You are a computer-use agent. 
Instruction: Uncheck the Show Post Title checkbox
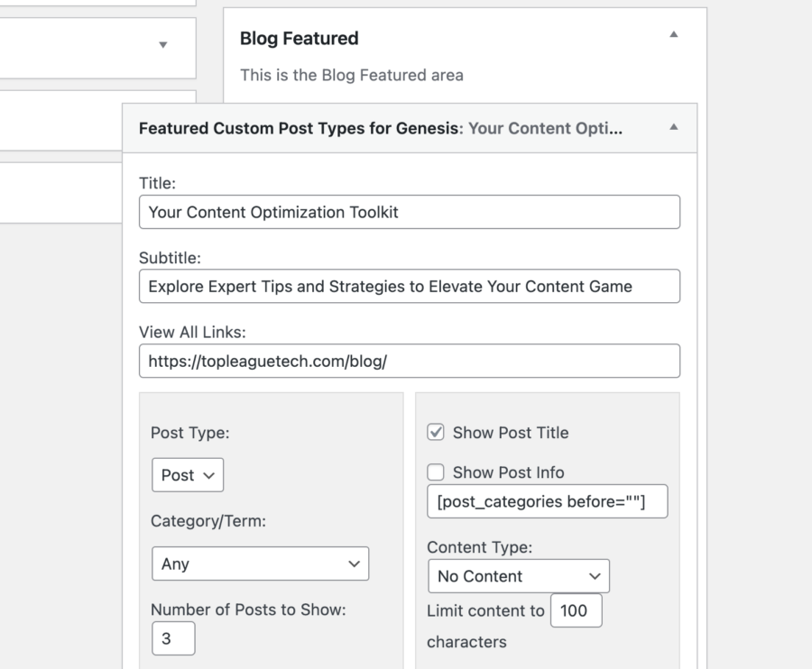pos(436,433)
